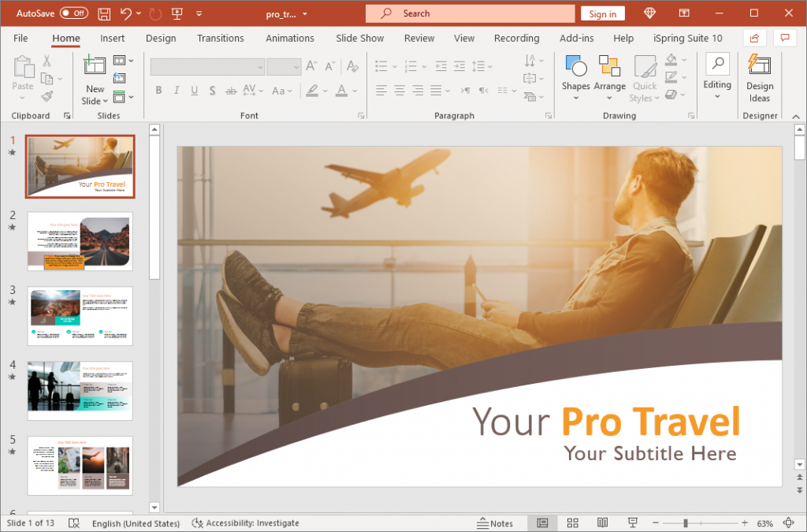Image resolution: width=807 pixels, height=532 pixels.
Task: Toggle Bold formatting
Action: (x=159, y=91)
